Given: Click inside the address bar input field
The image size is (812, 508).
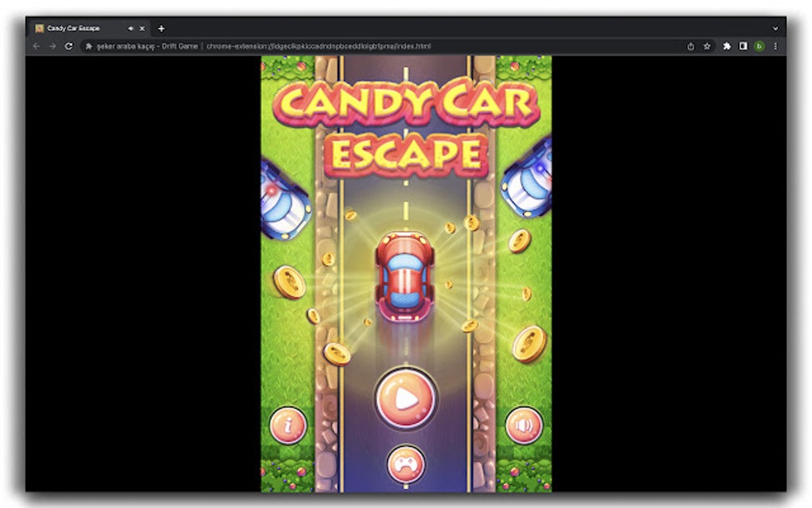Looking at the screenshot, I should [x=478, y=46].
